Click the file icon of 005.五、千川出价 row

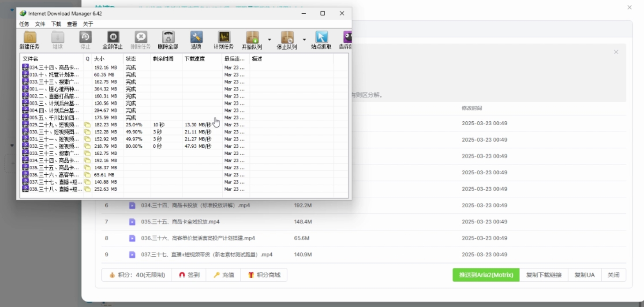point(26,118)
